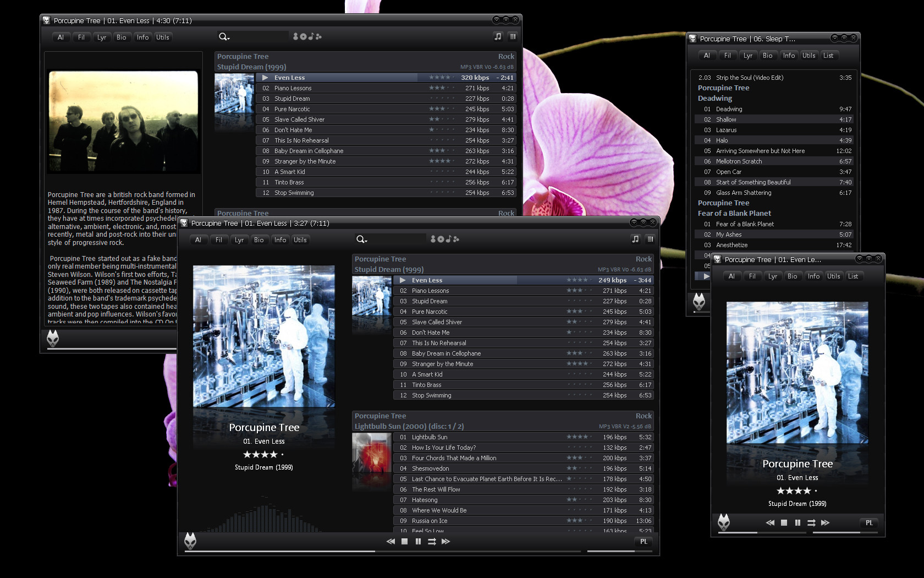Click album disc filter icon in front window
This screenshot has height=578, width=924.
click(x=441, y=239)
